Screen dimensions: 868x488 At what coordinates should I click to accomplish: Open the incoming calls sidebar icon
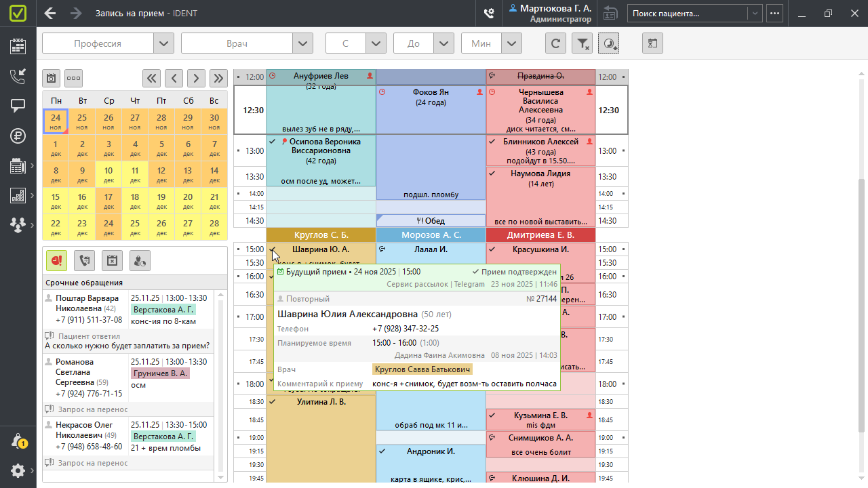(x=18, y=76)
